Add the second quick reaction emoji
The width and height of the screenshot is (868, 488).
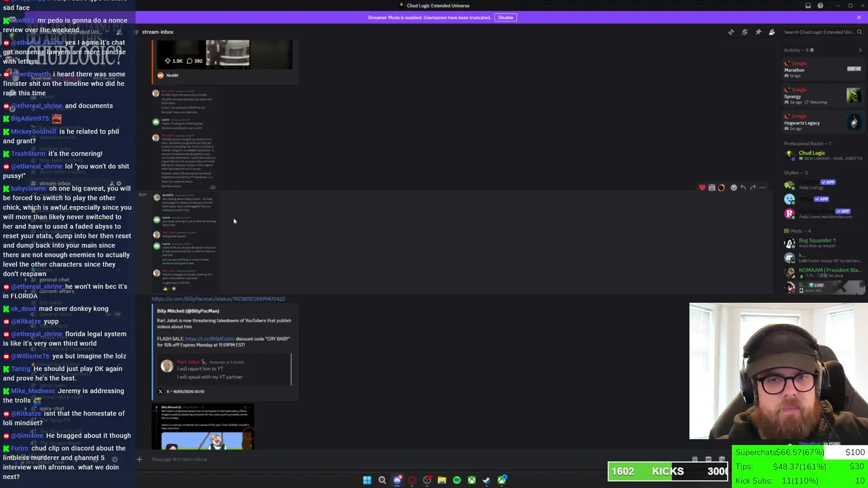pos(711,188)
